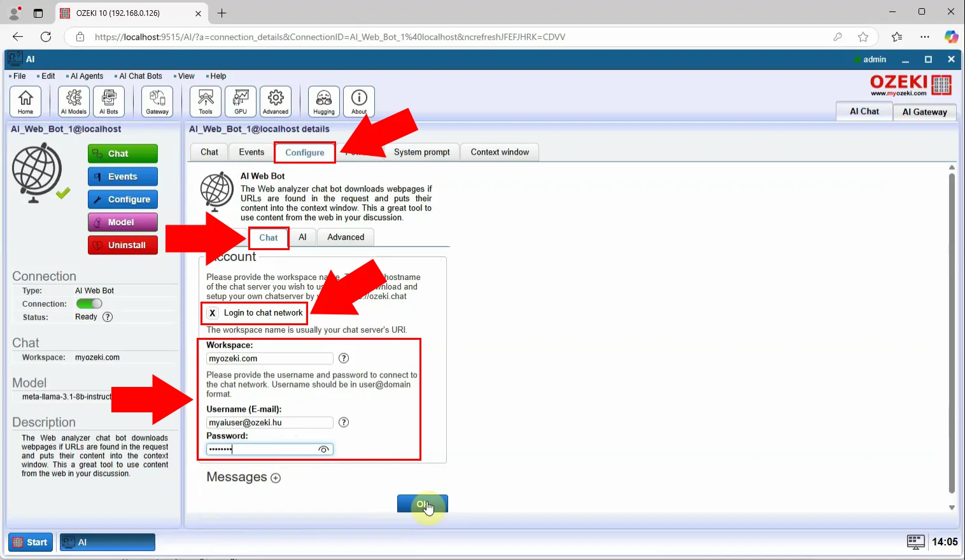Click the red Uninstall button
The height and width of the screenshot is (560, 965).
(x=123, y=245)
